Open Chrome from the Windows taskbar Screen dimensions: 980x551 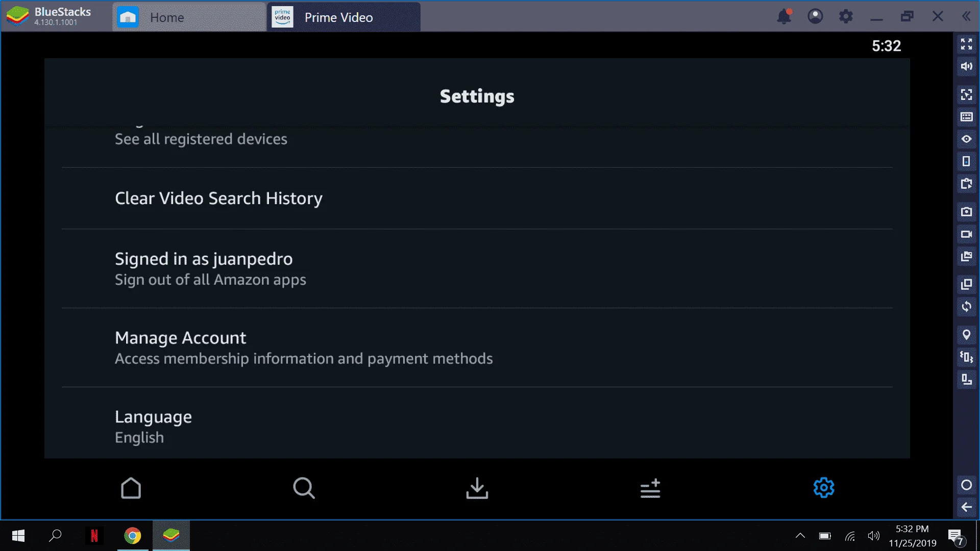[132, 536]
